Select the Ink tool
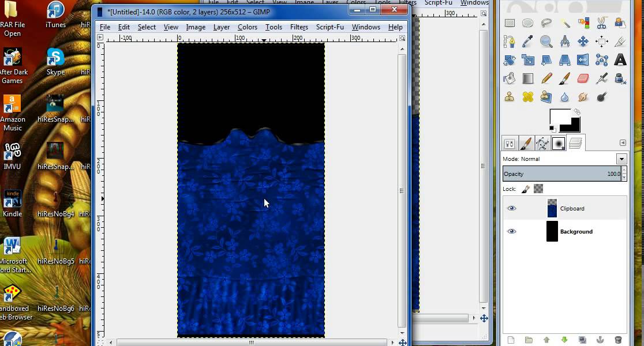Image resolution: width=644 pixels, height=346 pixels. point(620,78)
